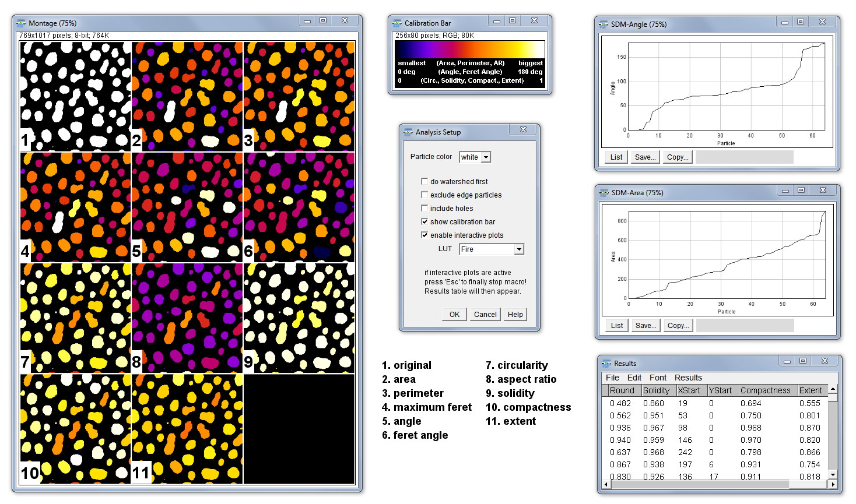Maximize the Calibration Bar window
The width and height of the screenshot is (856, 504).
513,21
